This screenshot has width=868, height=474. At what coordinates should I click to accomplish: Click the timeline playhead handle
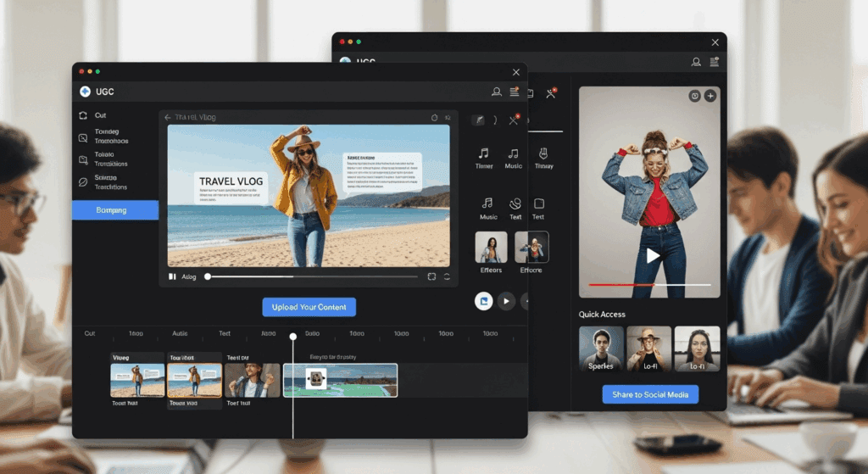pyautogui.click(x=292, y=336)
